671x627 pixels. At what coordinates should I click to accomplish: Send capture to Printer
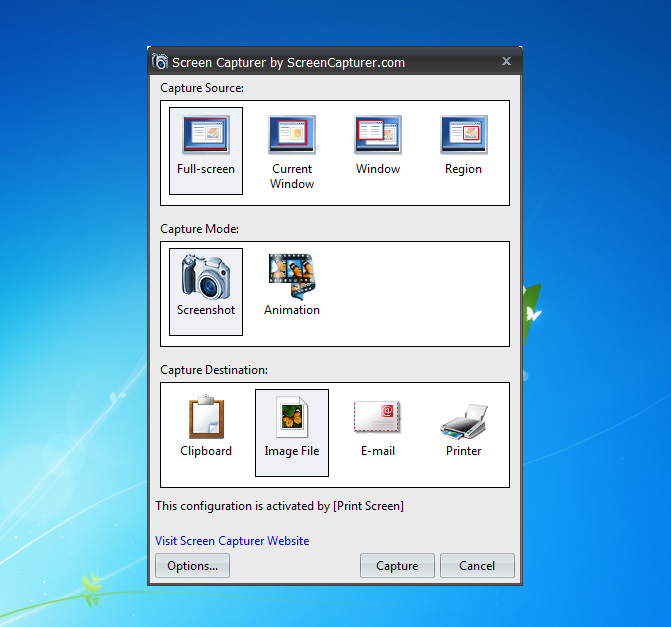click(x=464, y=433)
